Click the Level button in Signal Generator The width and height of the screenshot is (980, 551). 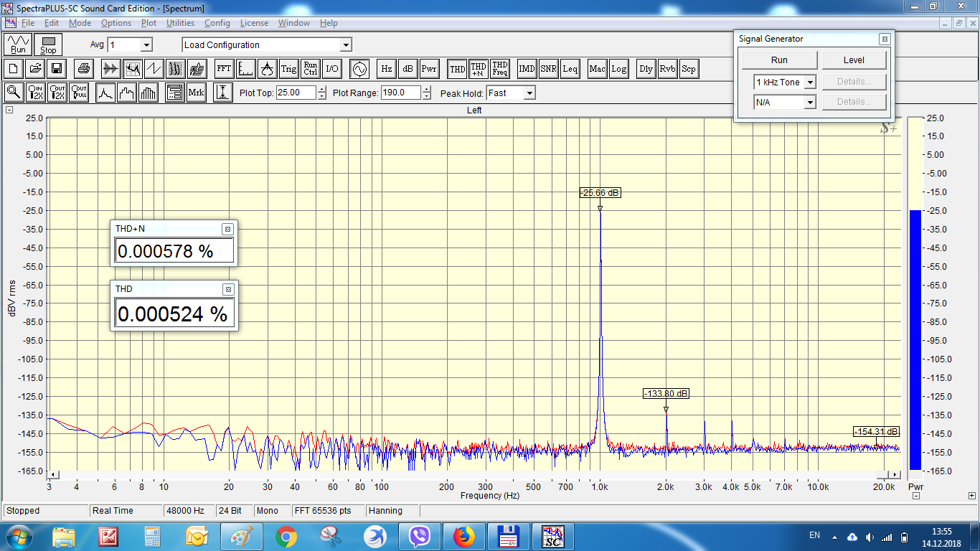tap(854, 60)
